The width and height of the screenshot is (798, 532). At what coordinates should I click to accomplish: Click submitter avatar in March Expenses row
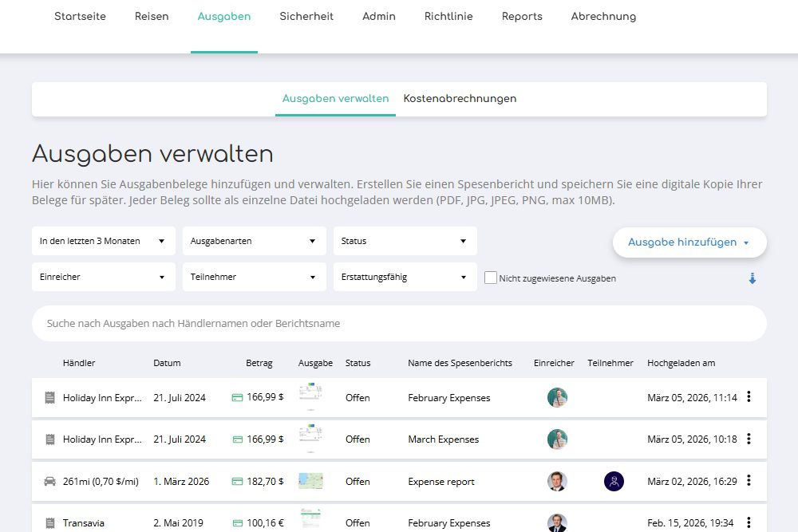(557, 439)
